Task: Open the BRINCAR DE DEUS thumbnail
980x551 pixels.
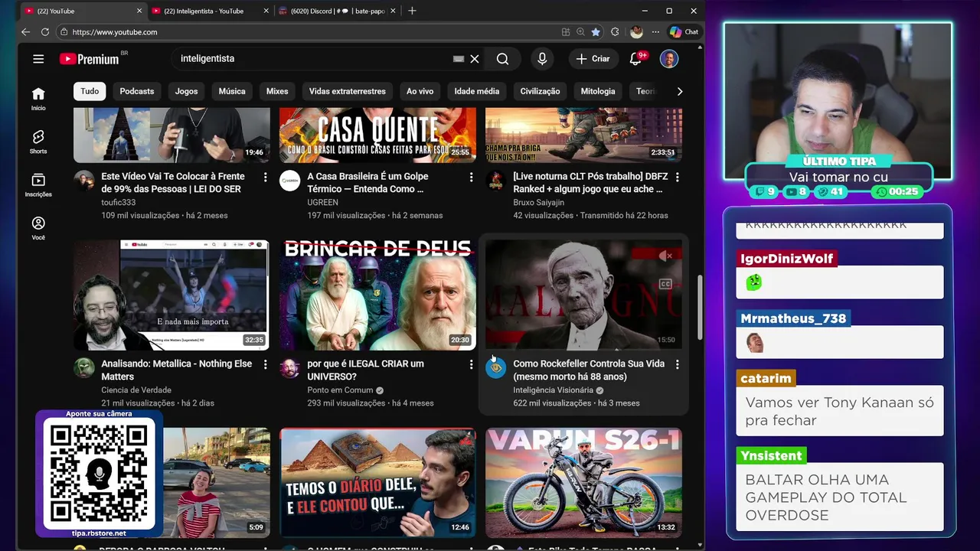Action: (x=377, y=295)
